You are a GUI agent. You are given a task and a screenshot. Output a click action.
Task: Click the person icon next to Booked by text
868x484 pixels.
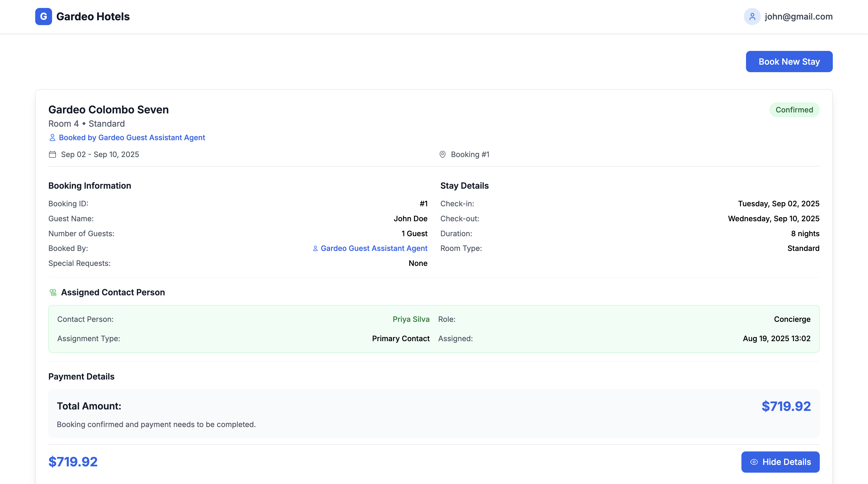[x=52, y=137]
